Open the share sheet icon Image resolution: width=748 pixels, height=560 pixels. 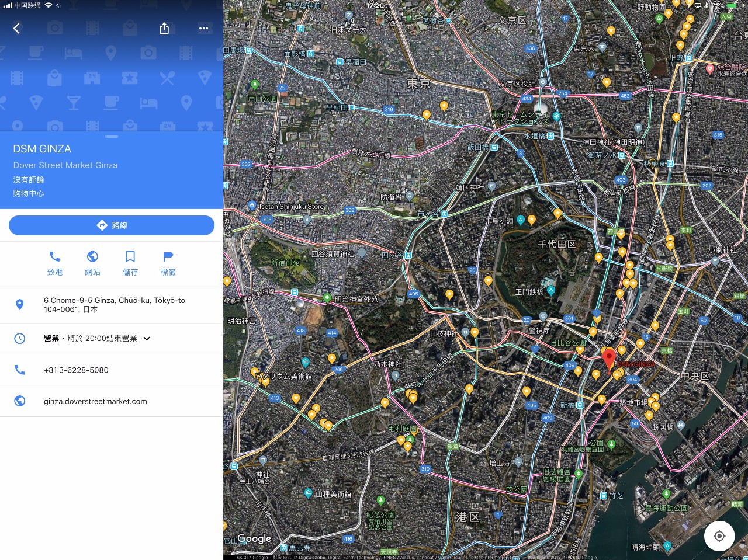coord(164,28)
